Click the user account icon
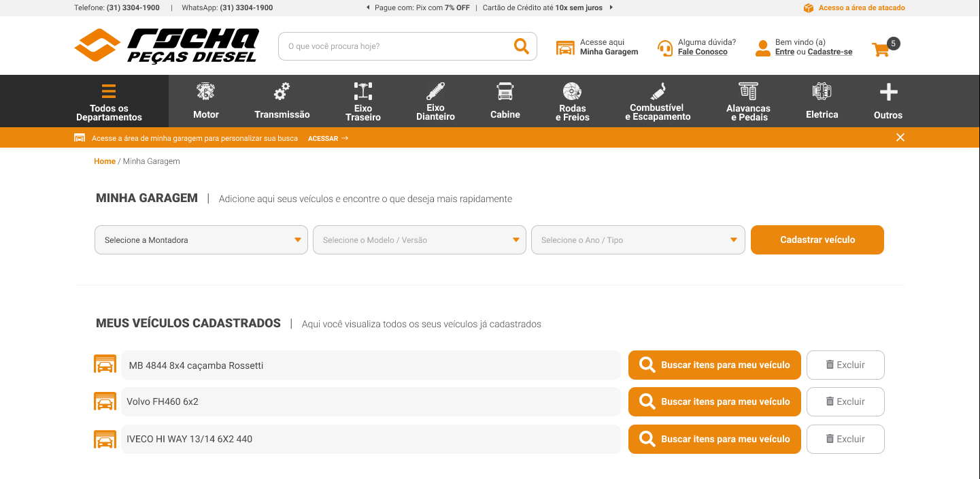This screenshot has width=980, height=479. click(x=763, y=48)
